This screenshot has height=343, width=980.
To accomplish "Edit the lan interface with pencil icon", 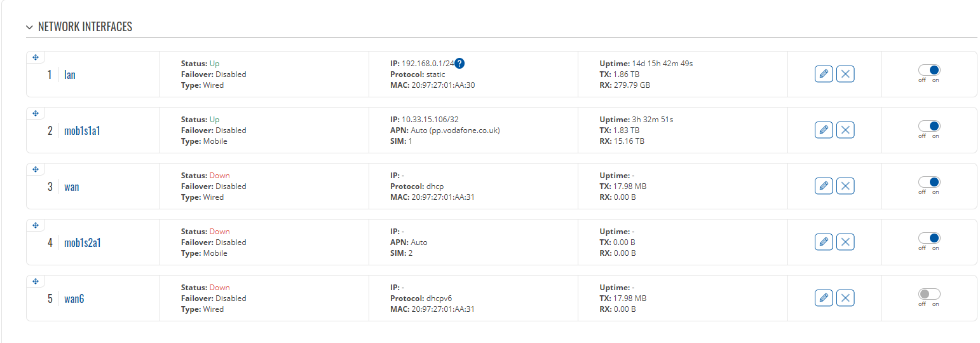I will click(x=824, y=74).
